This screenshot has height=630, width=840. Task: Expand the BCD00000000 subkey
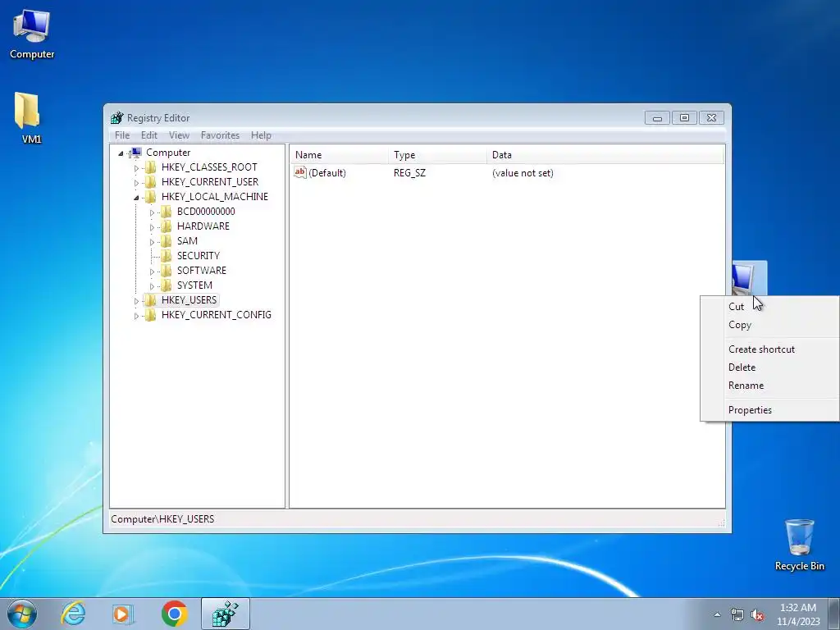(x=152, y=212)
